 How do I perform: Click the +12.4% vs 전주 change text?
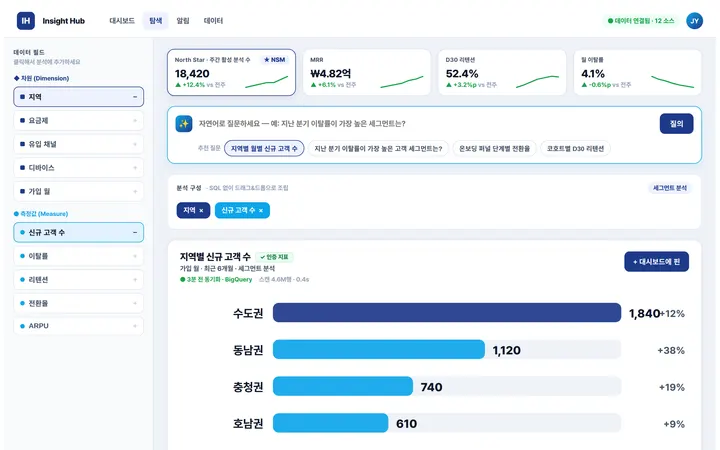(x=200, y=85)
